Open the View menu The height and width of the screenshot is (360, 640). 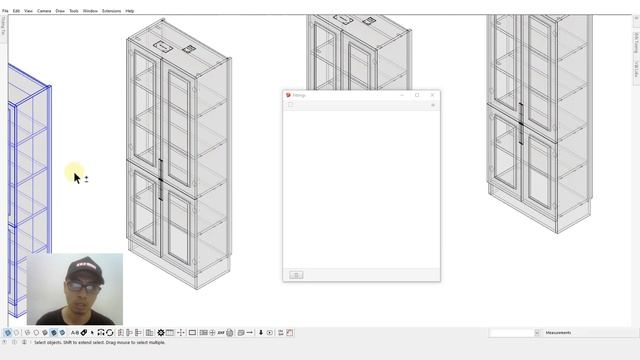pos(28,11)
